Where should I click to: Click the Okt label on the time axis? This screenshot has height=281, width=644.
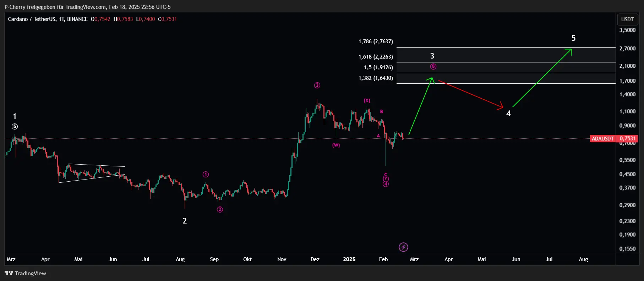pyautogui.click(x=247, y=259)
